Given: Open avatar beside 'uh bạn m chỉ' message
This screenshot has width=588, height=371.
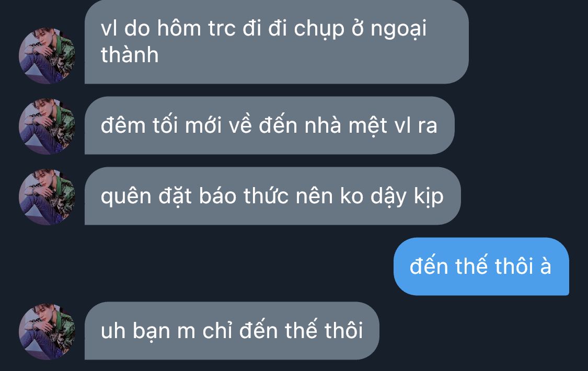Looking at the screenshot, I should (x=47, y=332).
